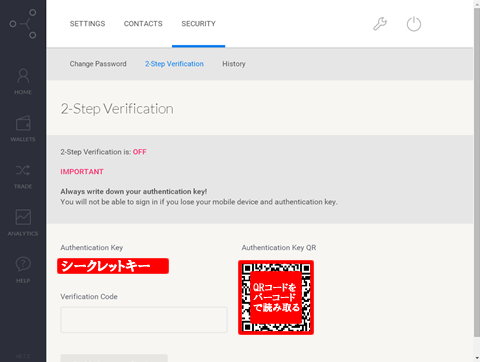The height and width of the screenshot is (362, 480).
Task: Switch to the Contacts tab
Action: pyautogui.click(x=143, y=24)
